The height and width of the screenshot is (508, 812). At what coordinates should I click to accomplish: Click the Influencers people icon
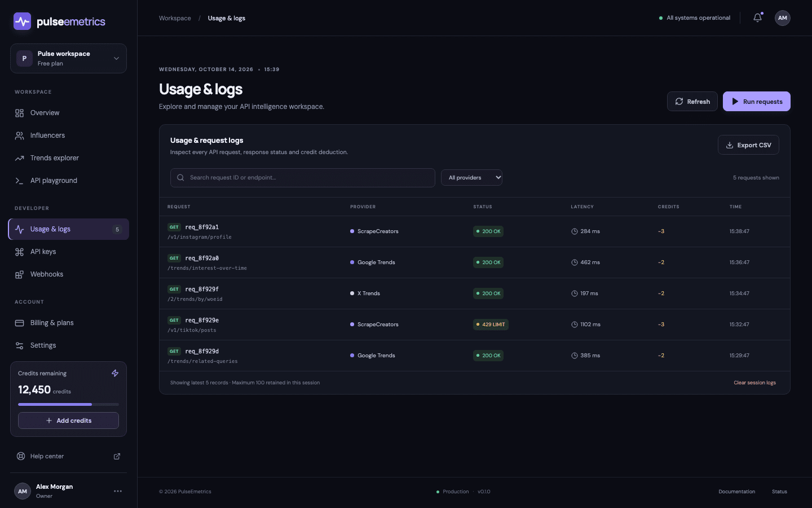(x=20, y=135)
